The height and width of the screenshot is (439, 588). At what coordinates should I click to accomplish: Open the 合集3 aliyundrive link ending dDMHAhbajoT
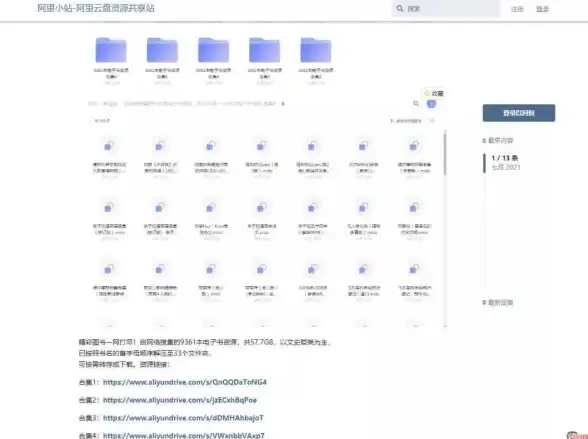point(183,418)
